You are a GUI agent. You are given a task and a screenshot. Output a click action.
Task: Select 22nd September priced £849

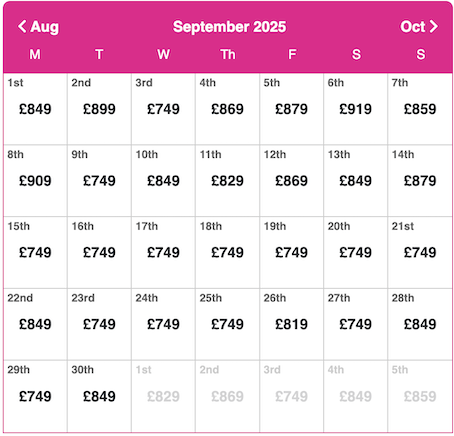point(35,324)
